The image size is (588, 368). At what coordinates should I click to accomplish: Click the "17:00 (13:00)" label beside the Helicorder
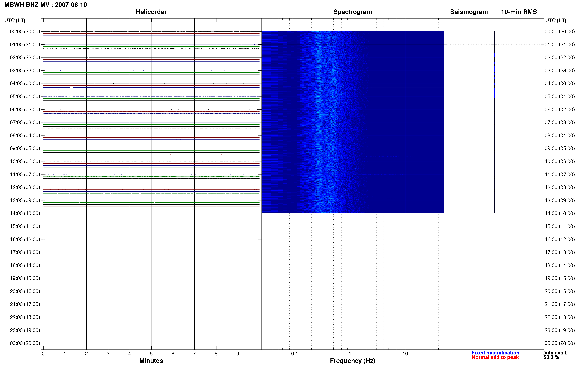click(x=25, y=252)
